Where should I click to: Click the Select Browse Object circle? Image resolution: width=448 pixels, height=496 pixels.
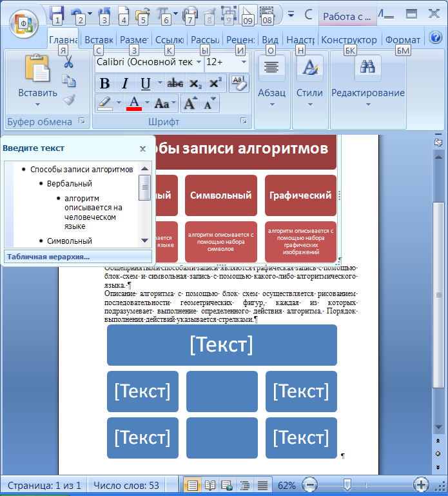(x=438, y=454)
